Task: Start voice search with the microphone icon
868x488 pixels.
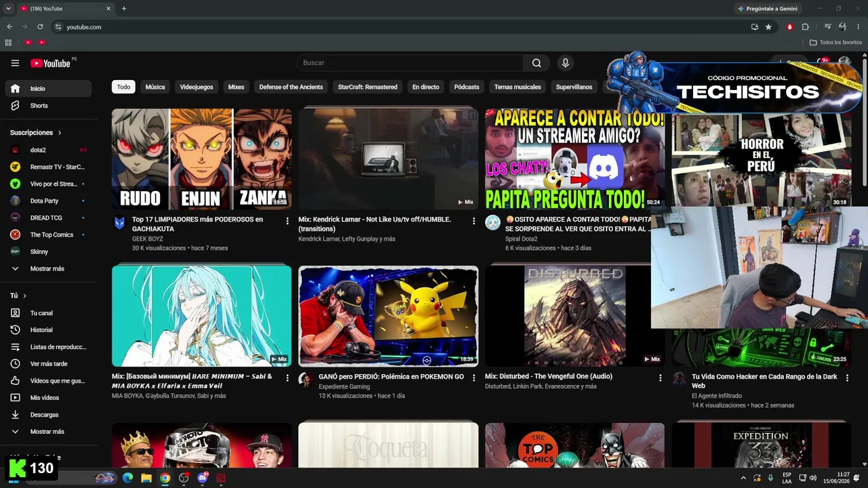Action: click(x=566, y=63)
